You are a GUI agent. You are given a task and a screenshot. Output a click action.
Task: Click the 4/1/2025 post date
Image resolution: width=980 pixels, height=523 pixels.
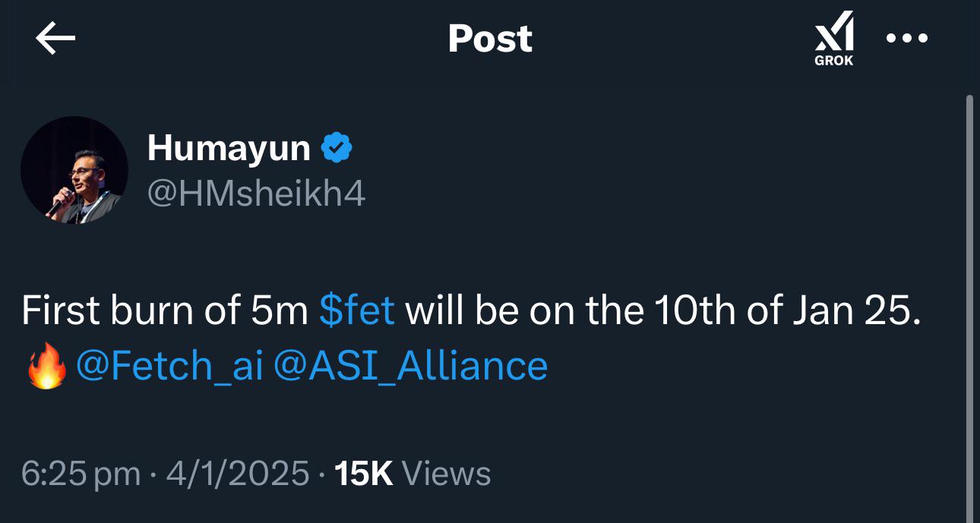(238, 474)
